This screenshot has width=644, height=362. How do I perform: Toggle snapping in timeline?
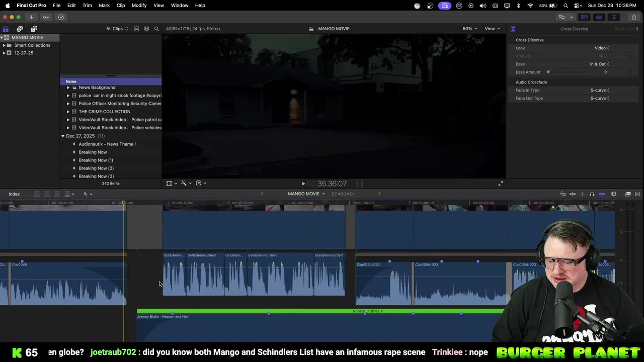click(x=602, y=194)
